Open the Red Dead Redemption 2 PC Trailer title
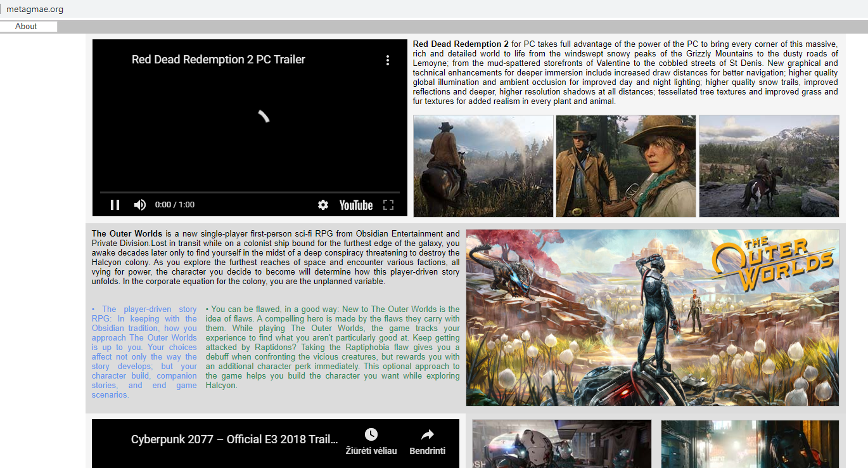Viewport: 868px width, 468px height. pos(218,60)
